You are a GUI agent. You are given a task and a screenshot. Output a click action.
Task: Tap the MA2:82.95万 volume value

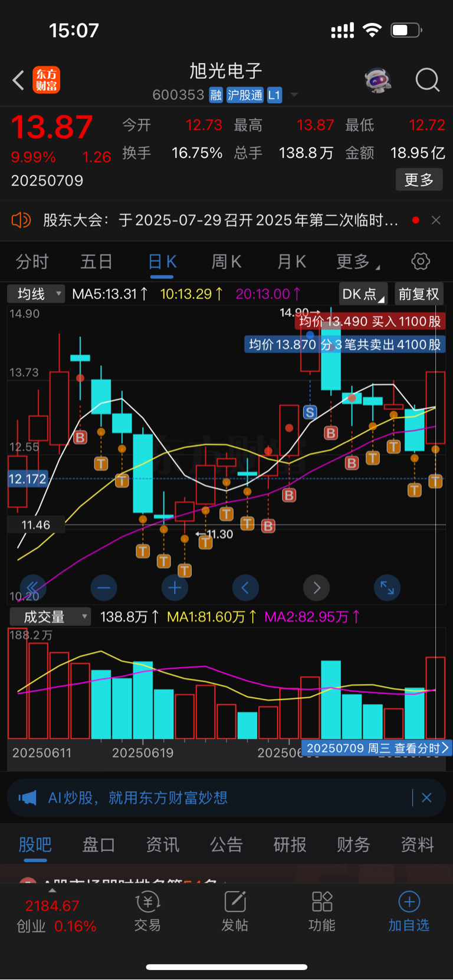[312, 616]
